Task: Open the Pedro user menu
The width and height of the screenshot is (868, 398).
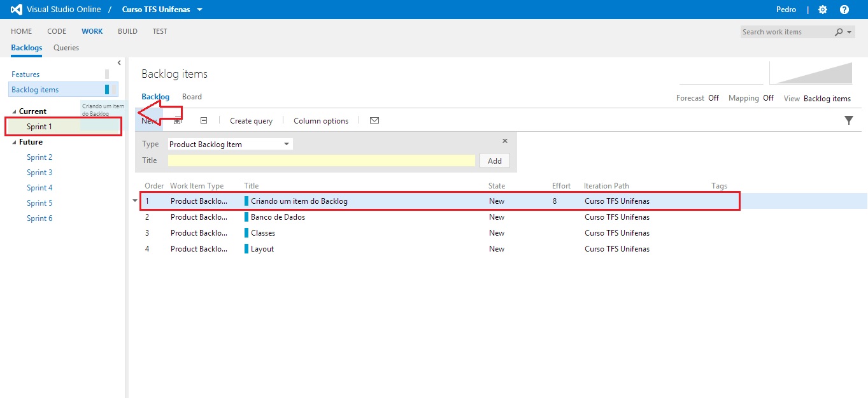Action: pyautogui.click(x=786, y=10)
